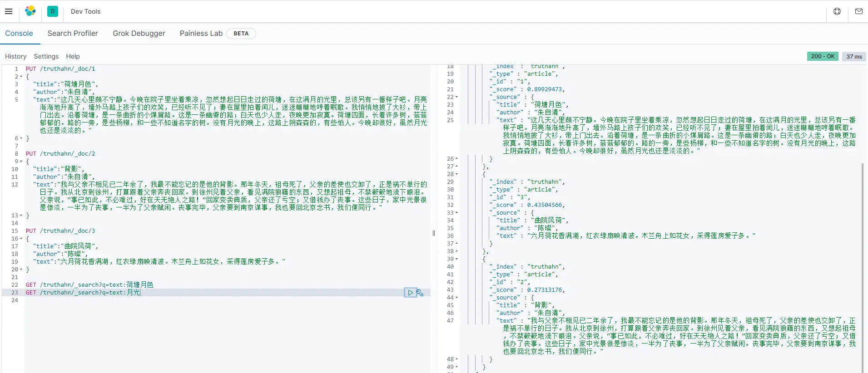This screenshot has width=868, height=373.
Task: Collapse editor fold arrow at line 6
Action: point(21,138)
